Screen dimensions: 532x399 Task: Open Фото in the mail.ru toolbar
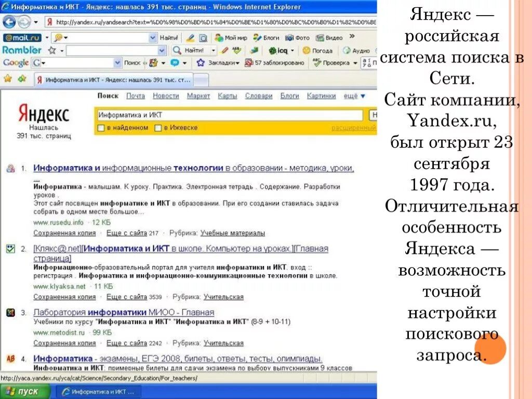coord(297,37)
